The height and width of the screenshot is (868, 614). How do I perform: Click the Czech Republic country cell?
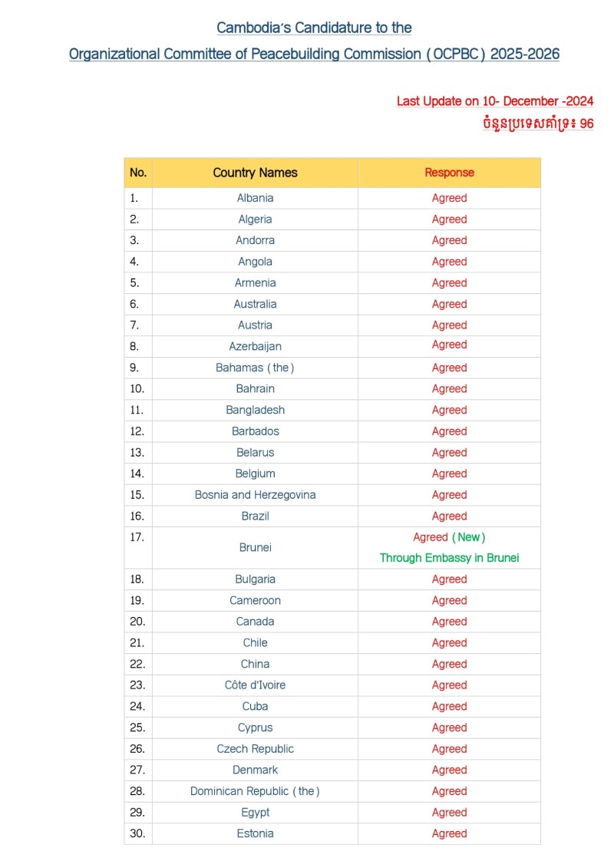tap(256, 749)
